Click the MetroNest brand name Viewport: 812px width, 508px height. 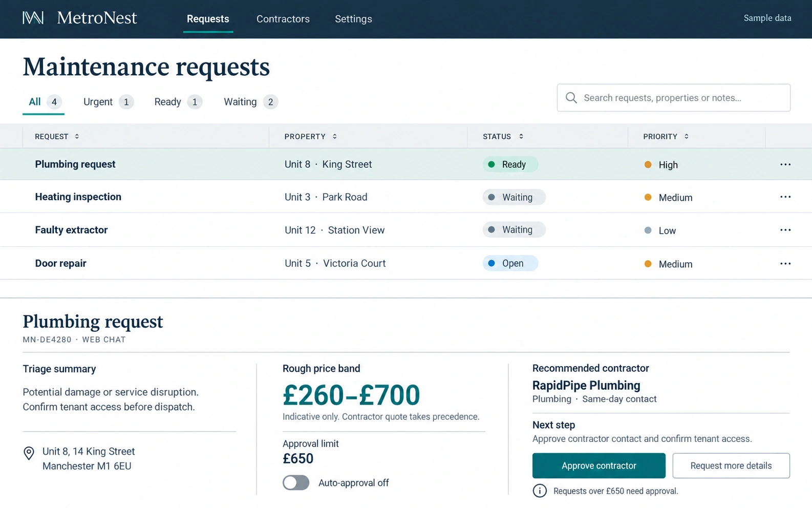[x=97, y=18]
